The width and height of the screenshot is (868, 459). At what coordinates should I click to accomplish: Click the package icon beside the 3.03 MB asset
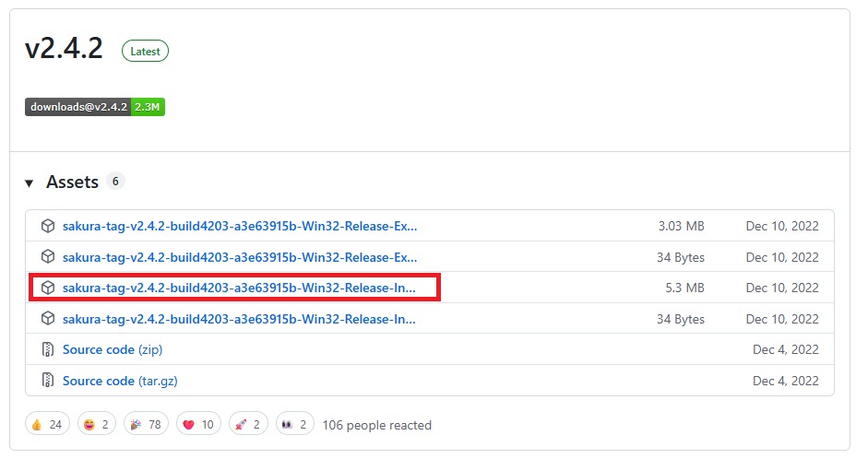point(48,227)
